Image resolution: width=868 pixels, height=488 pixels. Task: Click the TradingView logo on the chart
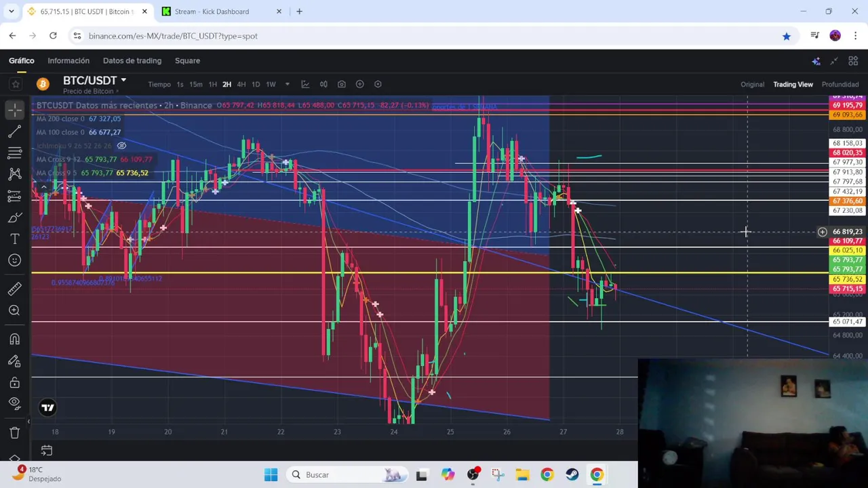(x=47, y=407)
